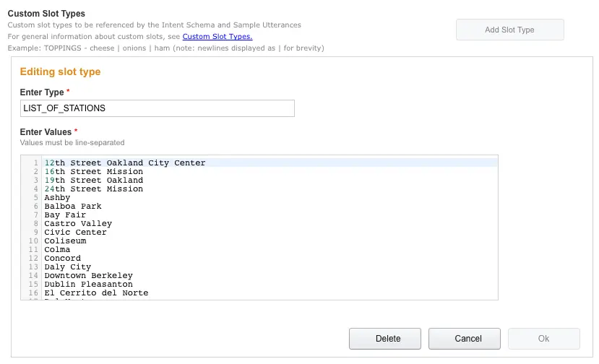
Task: Select the 19th Street Oakland line
Action: 93,181
